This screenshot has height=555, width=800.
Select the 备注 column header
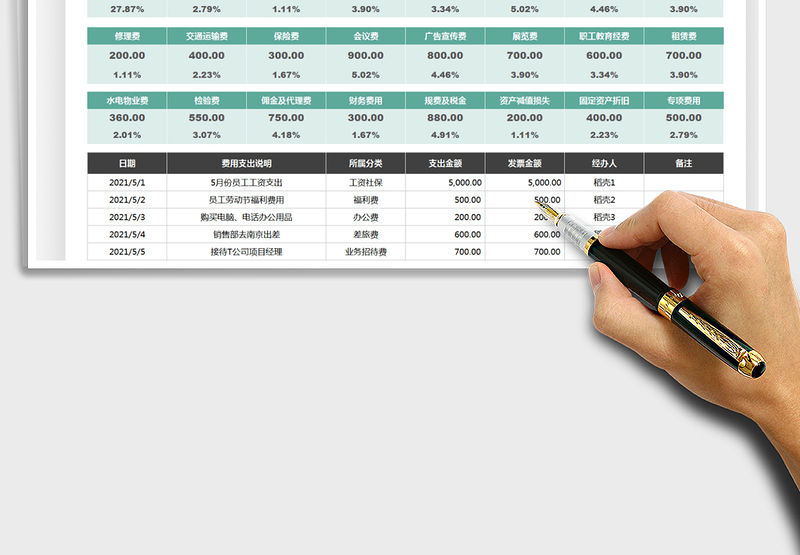[x=684, y=163]
